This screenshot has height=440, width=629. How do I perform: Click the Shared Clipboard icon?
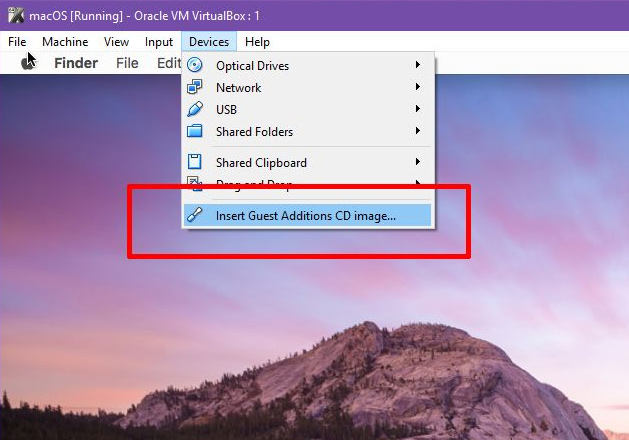click(195, 162)
